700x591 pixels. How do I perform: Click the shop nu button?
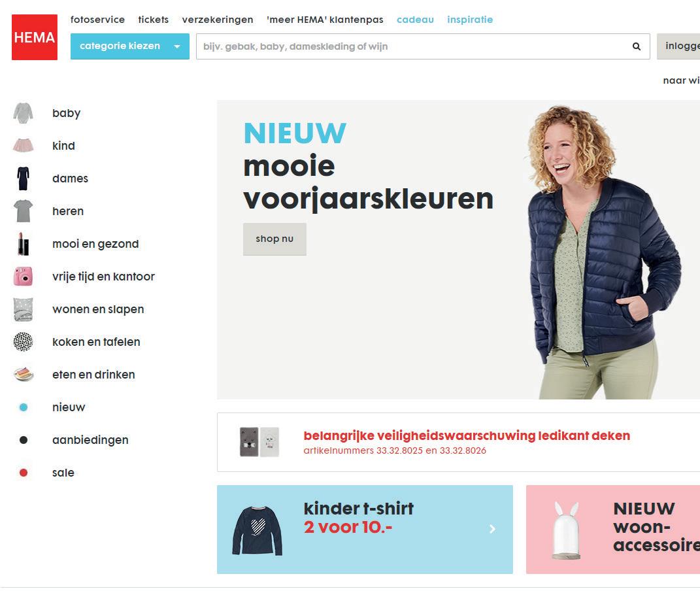click(x=275, y=239)
